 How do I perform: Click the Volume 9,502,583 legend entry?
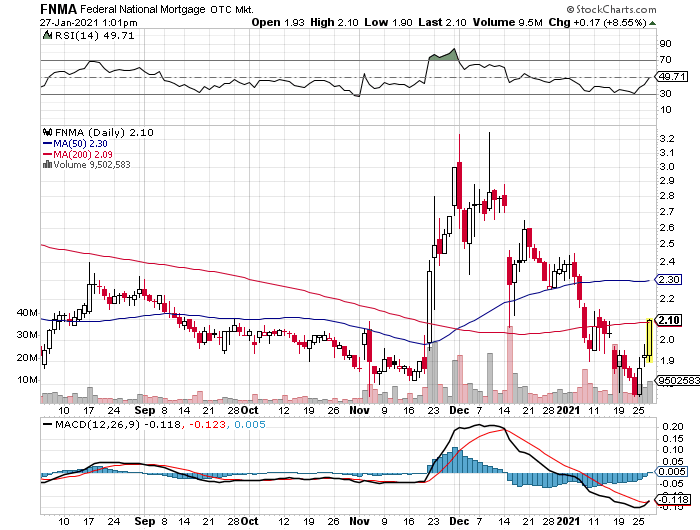pyautogui.click(x=92, y=165)
